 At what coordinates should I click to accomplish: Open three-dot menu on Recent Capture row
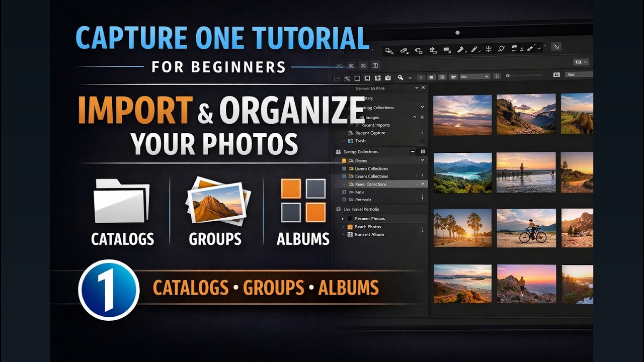point(422,133)
